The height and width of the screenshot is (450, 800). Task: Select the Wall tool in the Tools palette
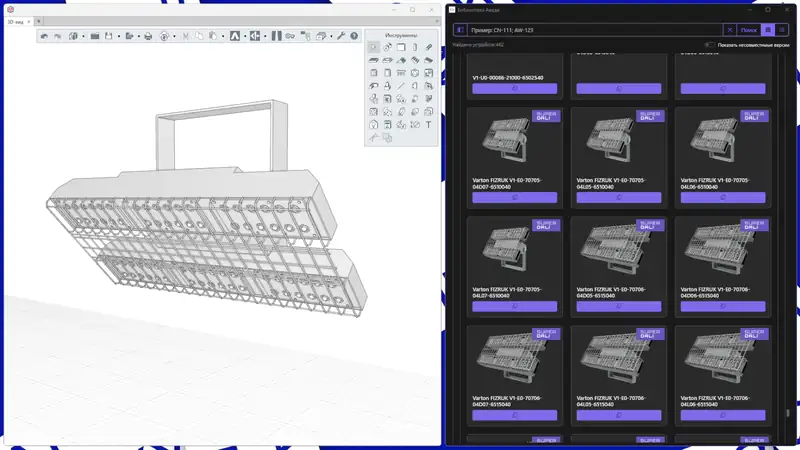[401, 47]
